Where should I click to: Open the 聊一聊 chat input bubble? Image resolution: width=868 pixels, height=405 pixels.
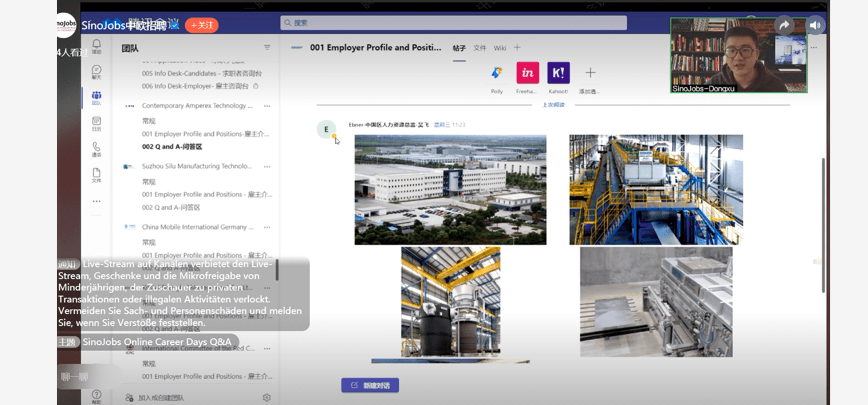90,377
